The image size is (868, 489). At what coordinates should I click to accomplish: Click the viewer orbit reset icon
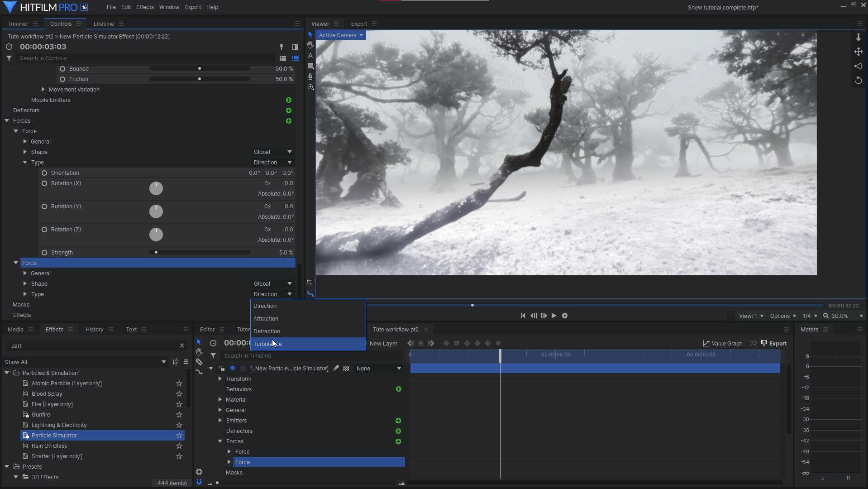(858, 80)
